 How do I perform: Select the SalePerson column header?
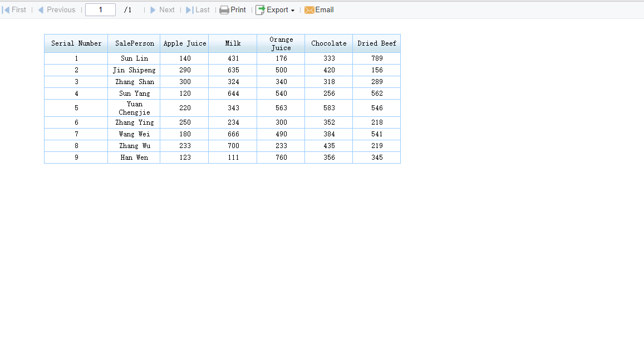[x=134, y=43]
